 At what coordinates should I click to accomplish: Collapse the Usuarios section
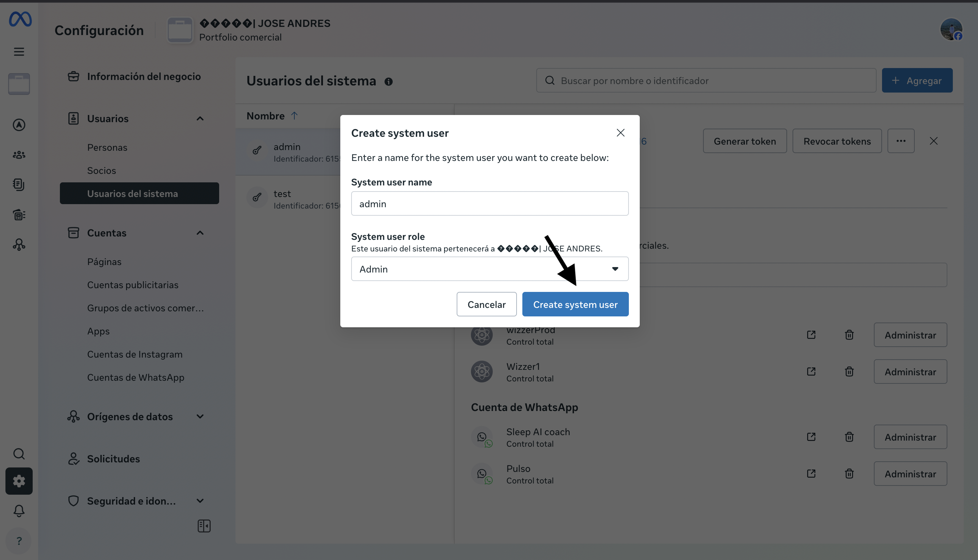tap(200, 118)
